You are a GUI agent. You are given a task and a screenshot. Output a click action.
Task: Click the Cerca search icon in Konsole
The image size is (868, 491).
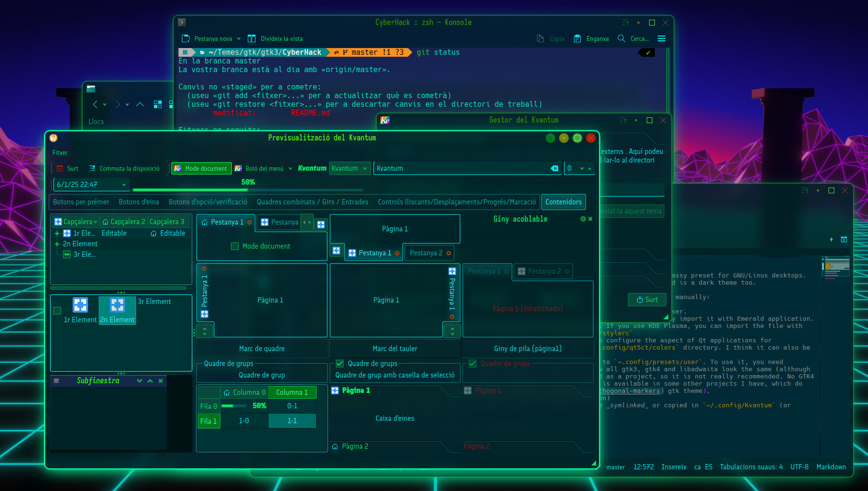pos(621,38)
